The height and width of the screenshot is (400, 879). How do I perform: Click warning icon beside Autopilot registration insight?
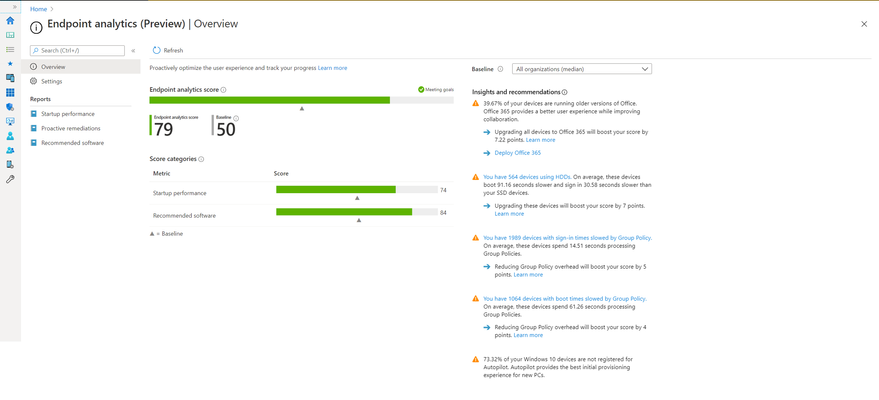[475, 359]
